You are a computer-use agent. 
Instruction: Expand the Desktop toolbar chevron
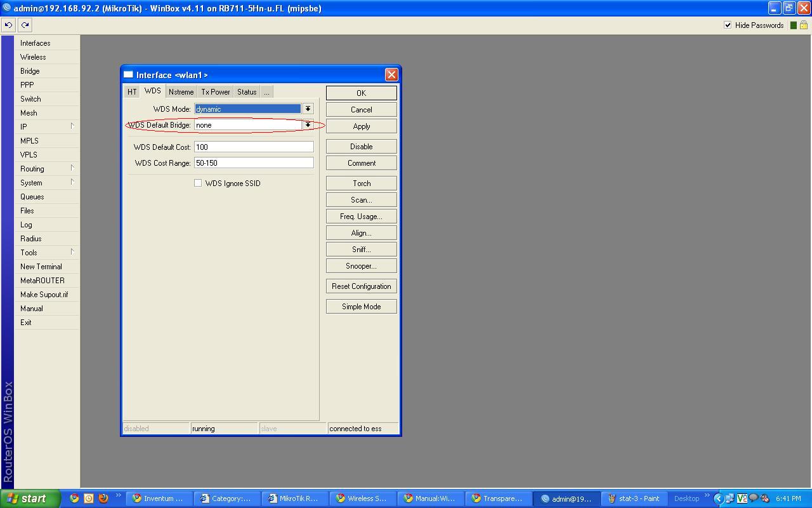[707, 497]
